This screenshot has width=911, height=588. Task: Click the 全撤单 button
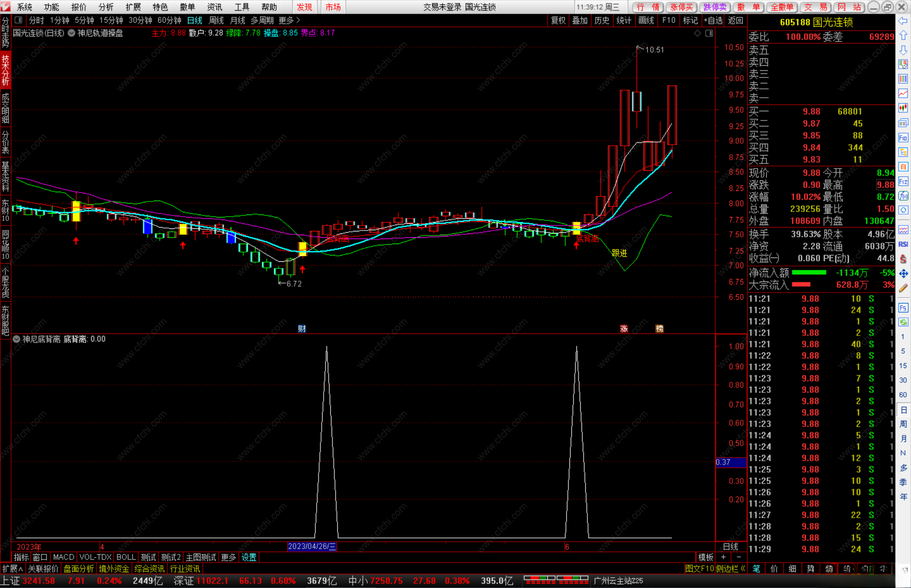[x=782, y=7]
